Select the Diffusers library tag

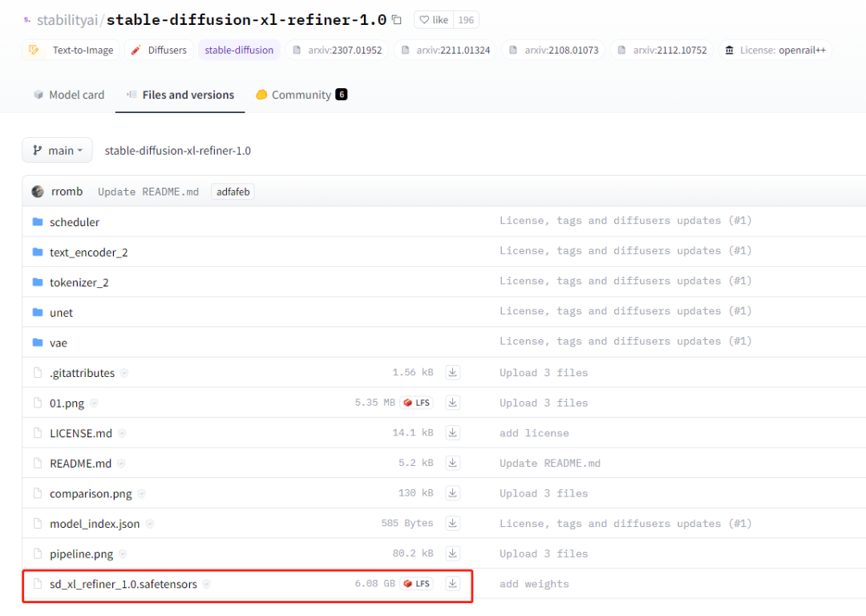click(159, 50)
